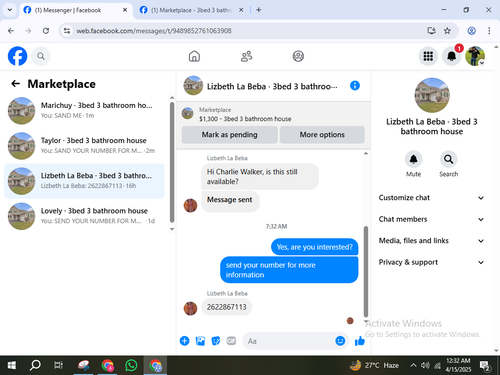Screen dimensions: 500x375
Task: Close the Marketplace browser tab
Action: point(241,10)
